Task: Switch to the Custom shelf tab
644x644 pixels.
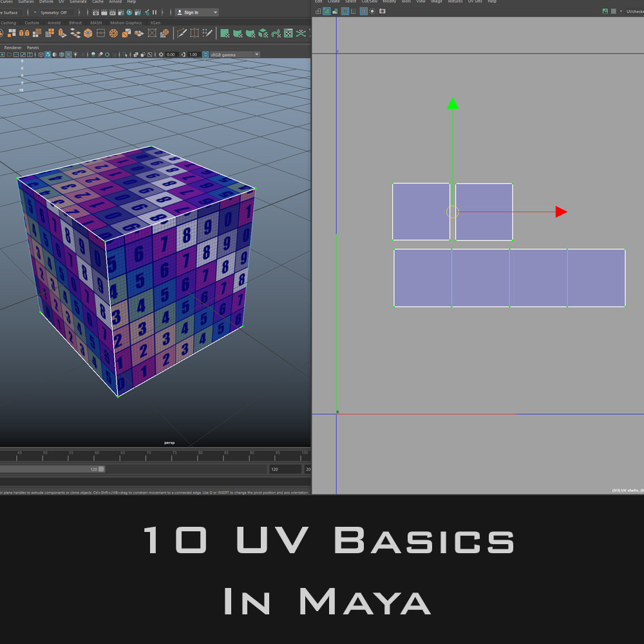Action: click(32, 23)
